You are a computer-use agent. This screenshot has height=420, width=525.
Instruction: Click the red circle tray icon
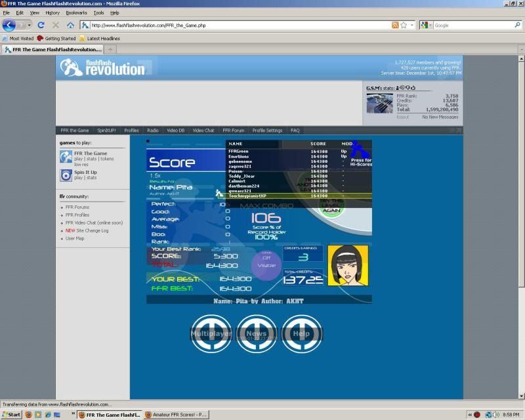click(x=477, y=415)
